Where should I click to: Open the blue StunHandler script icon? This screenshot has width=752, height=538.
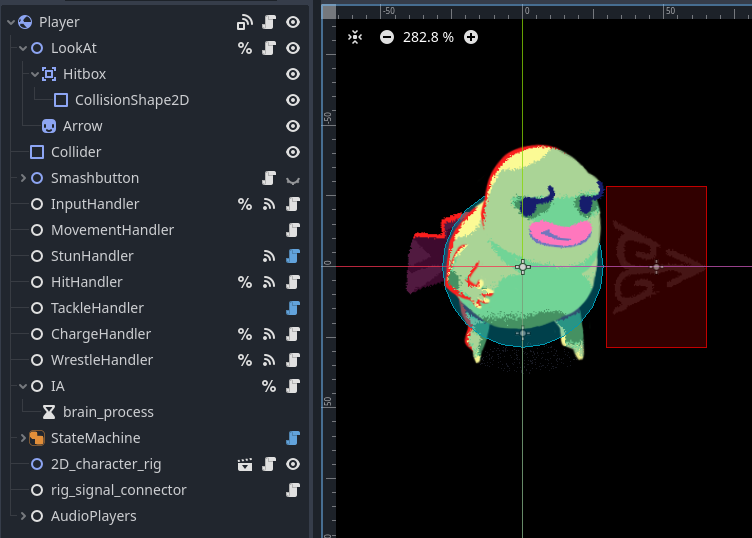[x=293, y=256]
